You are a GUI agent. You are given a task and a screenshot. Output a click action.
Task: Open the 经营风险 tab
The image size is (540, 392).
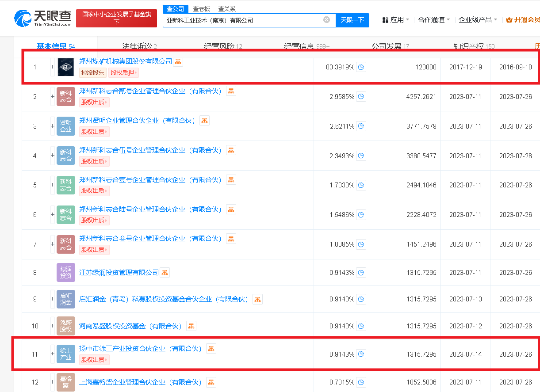(x=223, y=46)
